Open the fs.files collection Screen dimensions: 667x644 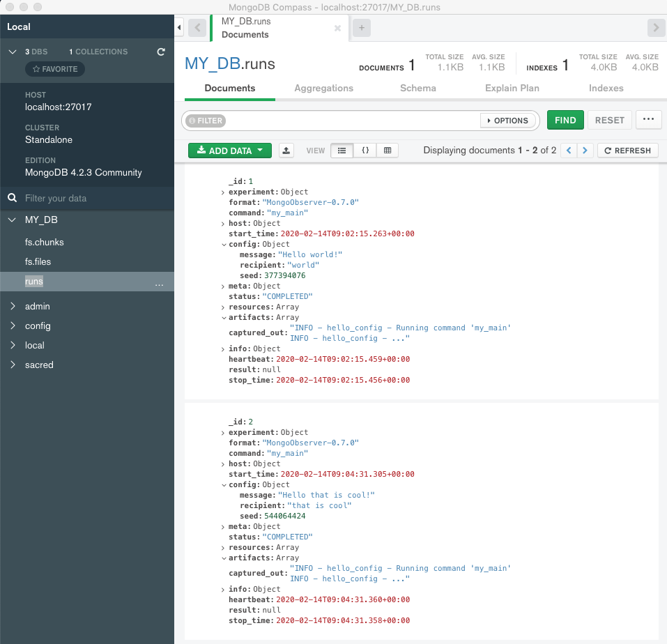38,261
